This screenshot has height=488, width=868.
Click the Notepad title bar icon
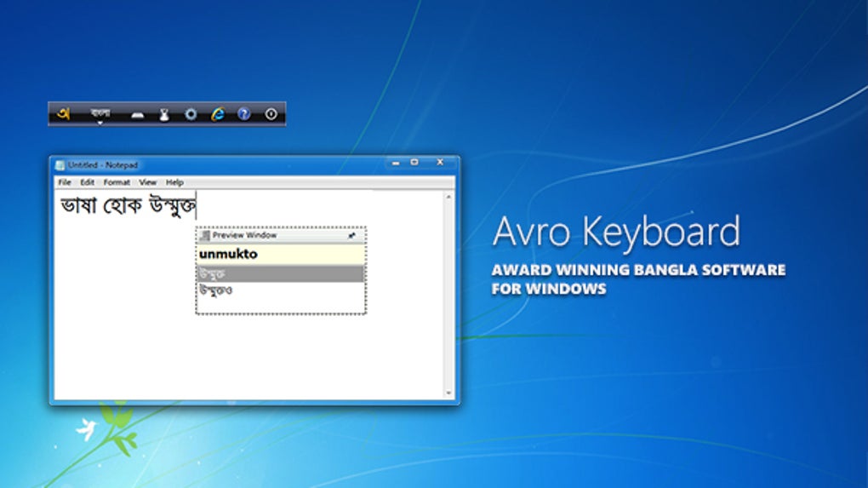(x=60, y=165)
